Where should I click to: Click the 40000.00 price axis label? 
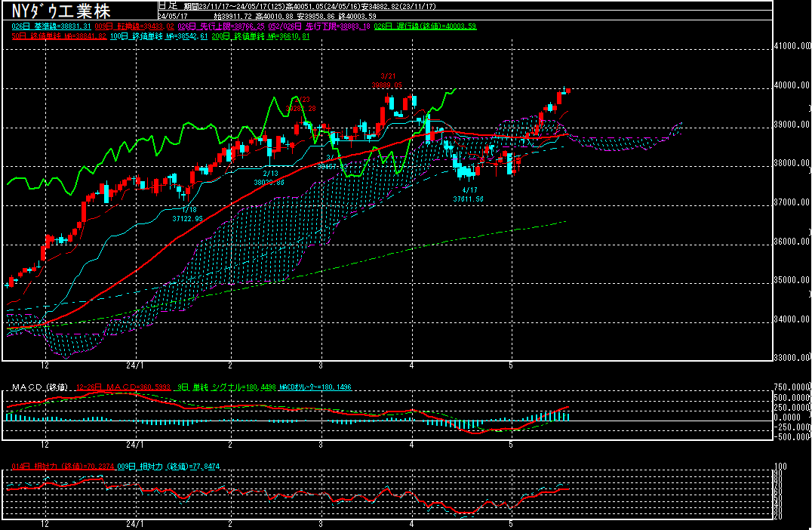(792, 85)
